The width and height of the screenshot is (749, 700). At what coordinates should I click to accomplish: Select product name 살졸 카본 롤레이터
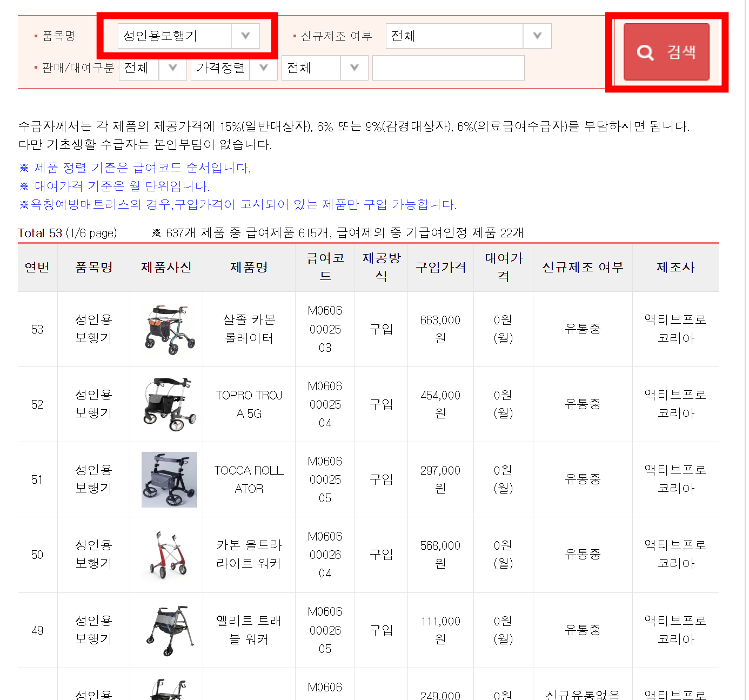click(249, 329)
